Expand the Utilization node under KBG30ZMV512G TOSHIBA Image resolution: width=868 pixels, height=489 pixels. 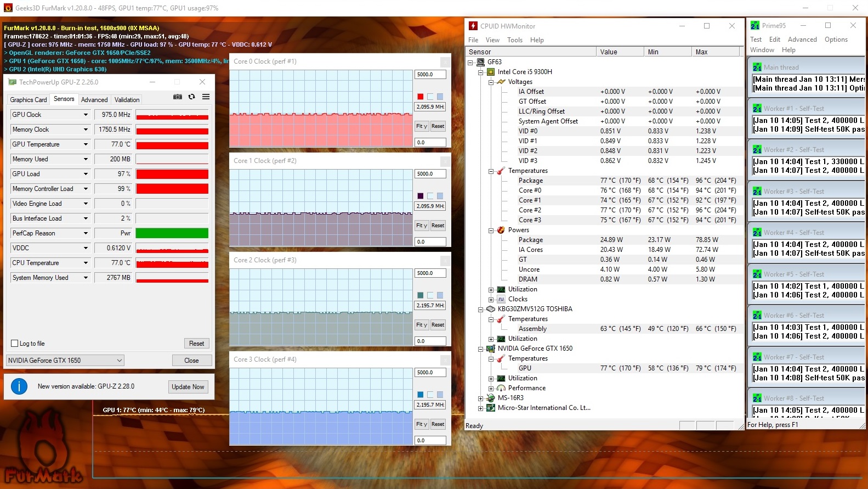click(x=491, y=339)
